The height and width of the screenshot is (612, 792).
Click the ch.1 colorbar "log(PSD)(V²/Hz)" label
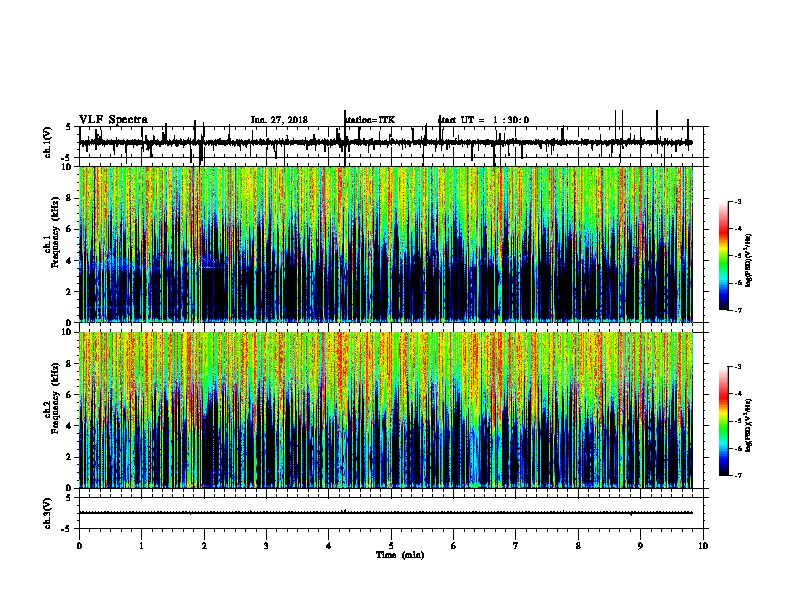point(748,261)
